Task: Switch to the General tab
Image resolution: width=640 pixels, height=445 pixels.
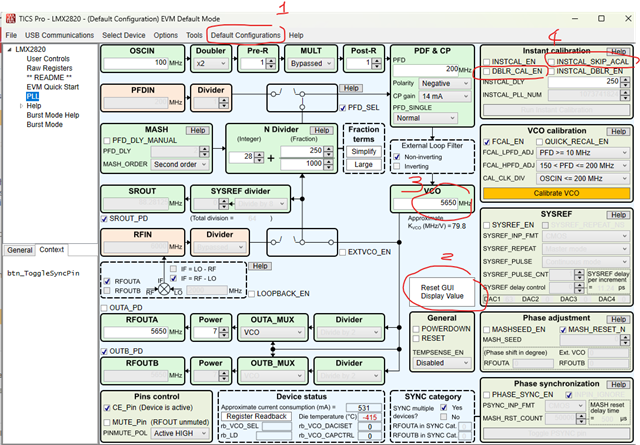Action: [20, 250]
